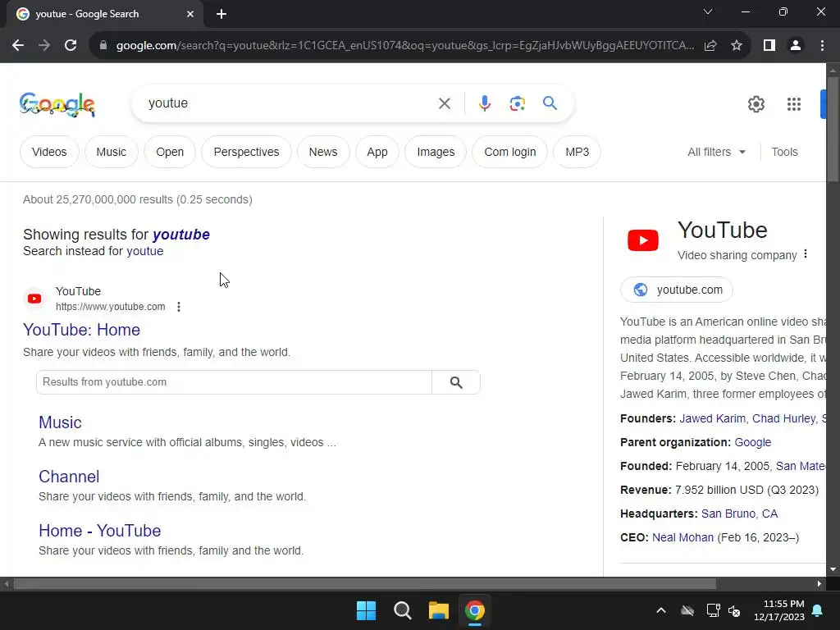Switch to Perspectives results
840x630 pixels.
pyautogui.click(x=246, y=152)
